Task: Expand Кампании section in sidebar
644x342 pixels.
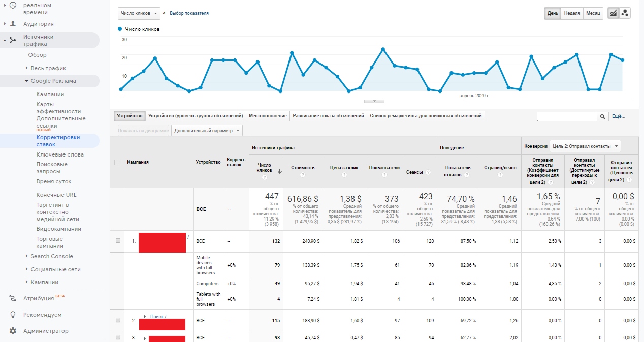Action: (27, 282)
